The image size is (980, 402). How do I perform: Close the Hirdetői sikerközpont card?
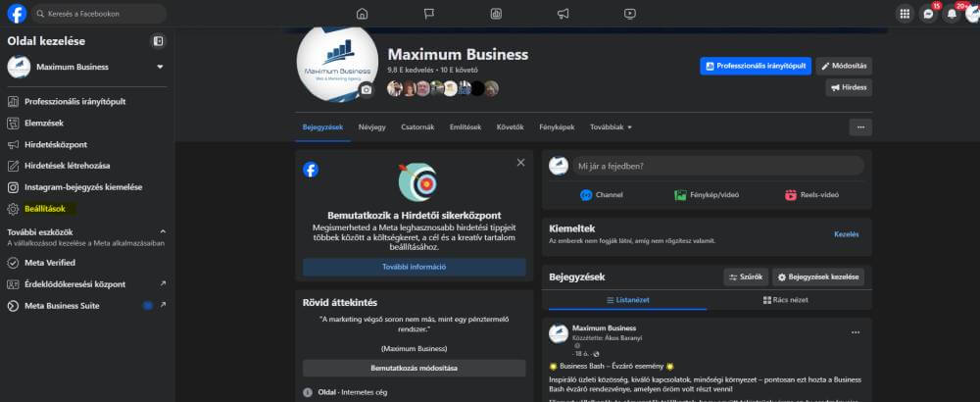(x=520, y=163)
